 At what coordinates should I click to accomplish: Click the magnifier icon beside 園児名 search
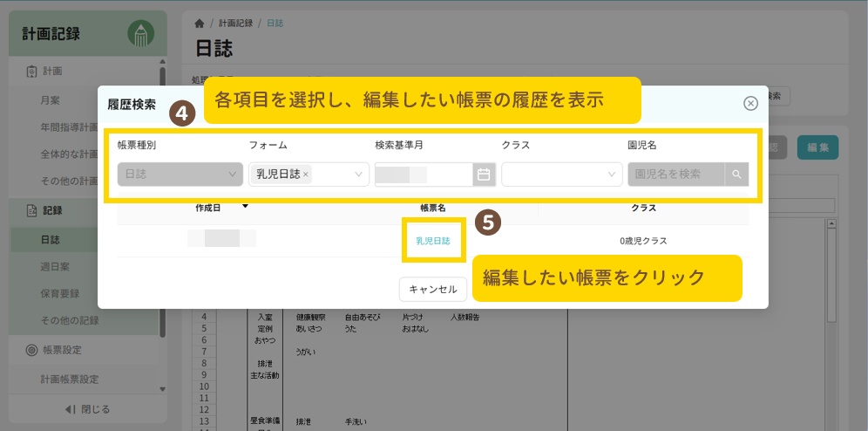(x=736, y=174)
